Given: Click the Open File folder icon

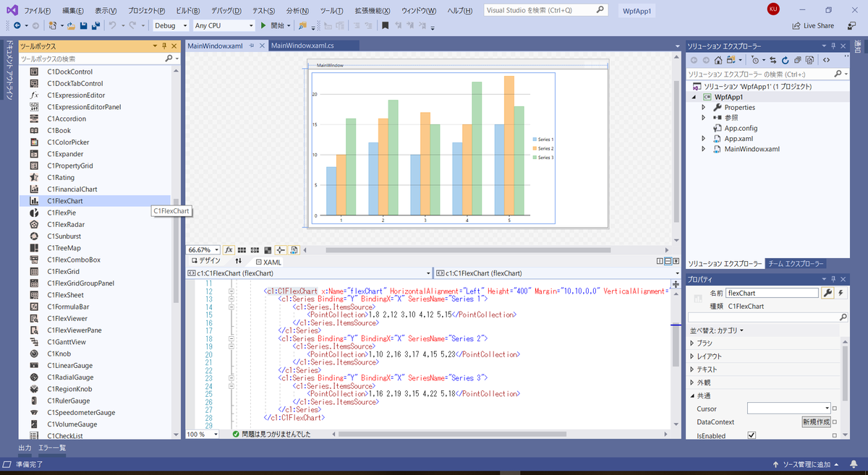Looking at the screenshot, I should pyautogui.click(x=71, y=25).
